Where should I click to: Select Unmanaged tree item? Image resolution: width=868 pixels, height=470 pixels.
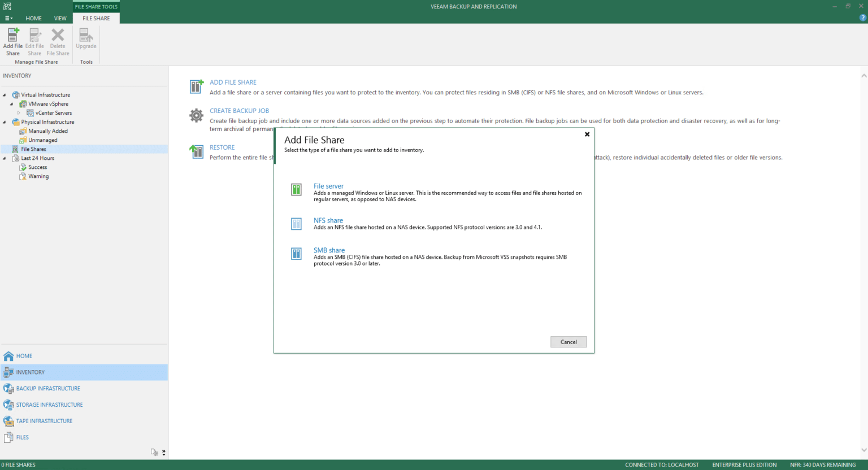tap(43, 140)
